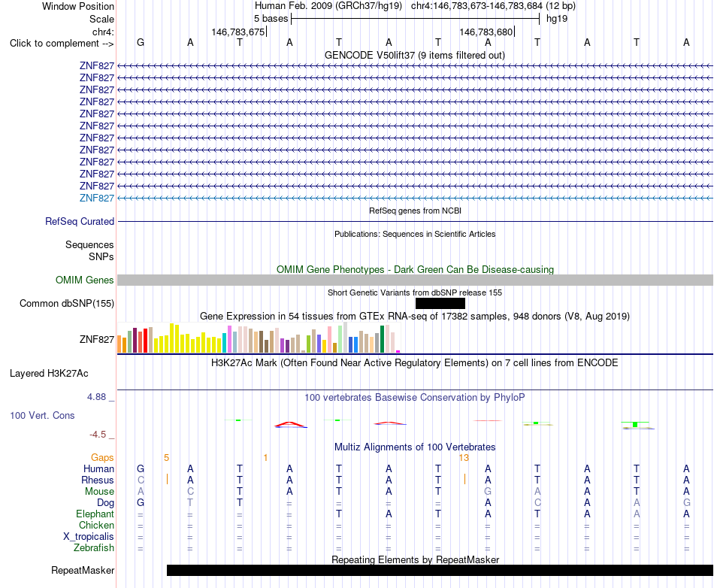
Task: Click the Human species label
Action: pos(98,468)
